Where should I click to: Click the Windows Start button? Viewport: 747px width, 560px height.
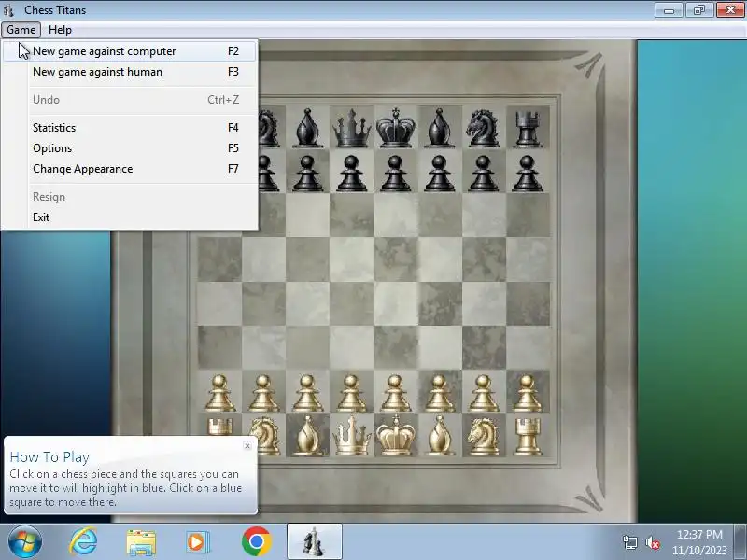(24, 542)
